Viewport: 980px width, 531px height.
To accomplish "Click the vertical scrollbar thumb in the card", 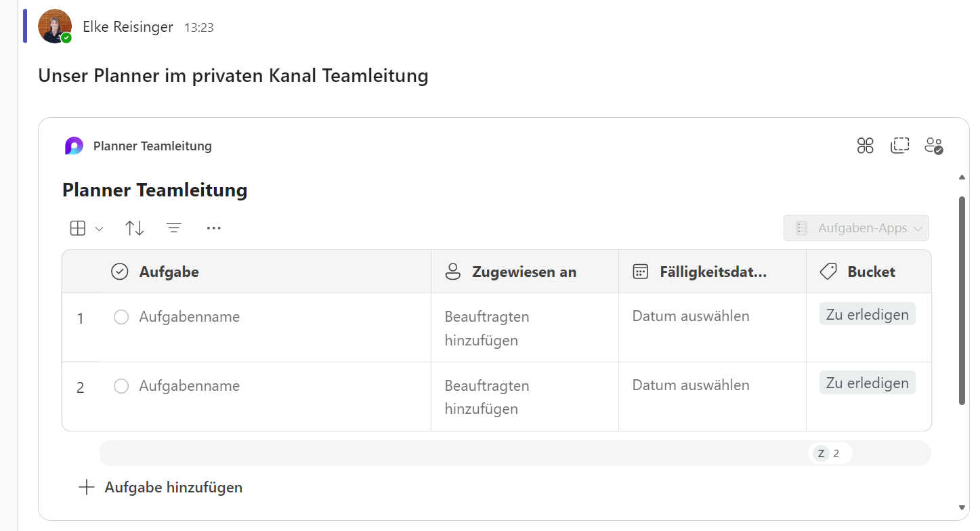I will pyautogui.click(x=962, y=301).
